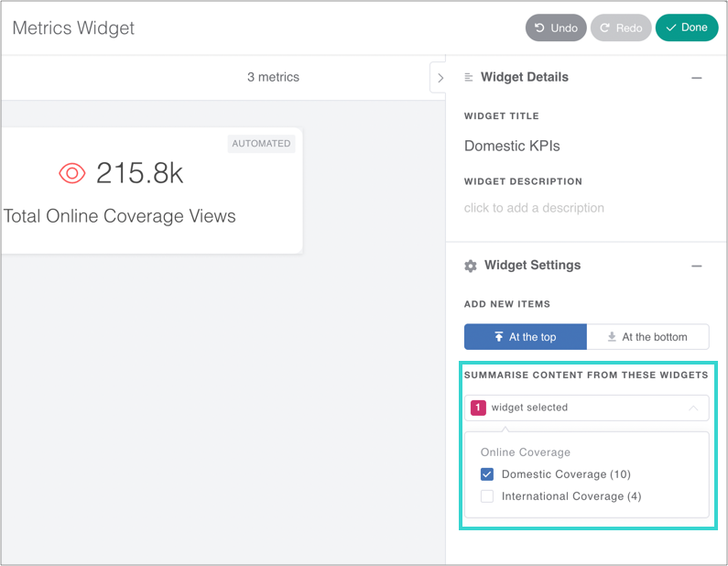The image size is (728, 566).
Task: Collapse the Widget Settings section
Action: (697, 266)
